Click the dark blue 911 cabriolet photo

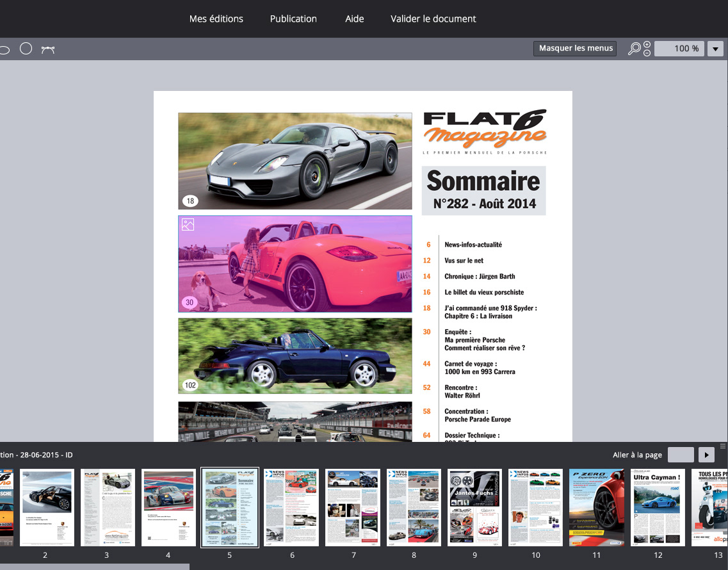pyautogui.click(x=295, y=356)
